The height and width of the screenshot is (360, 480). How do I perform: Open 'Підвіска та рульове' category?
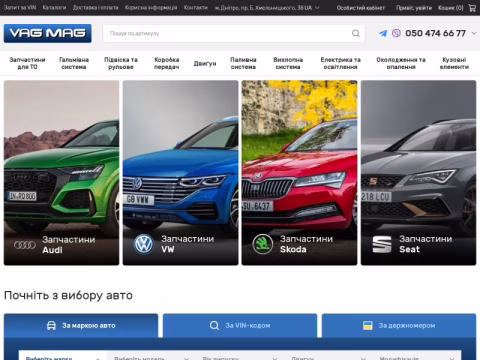point(121,63)
